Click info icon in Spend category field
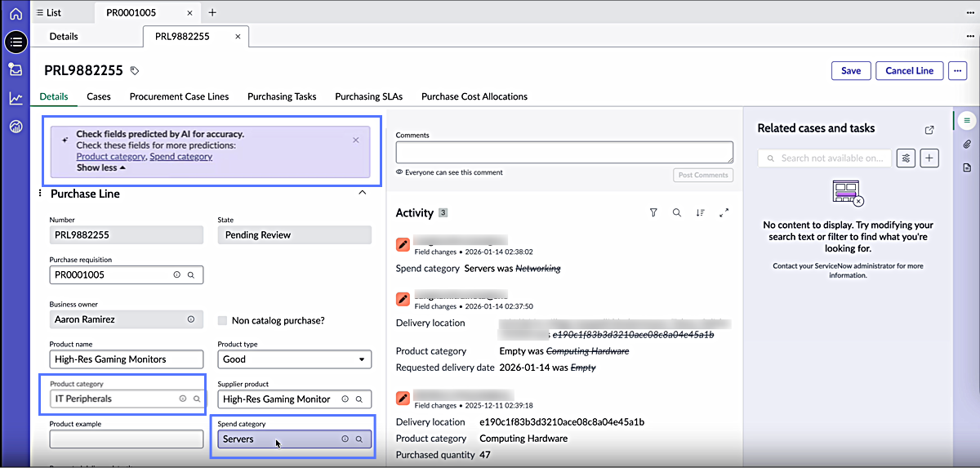Viewport: 980px width, 468px height. point(345,439)
